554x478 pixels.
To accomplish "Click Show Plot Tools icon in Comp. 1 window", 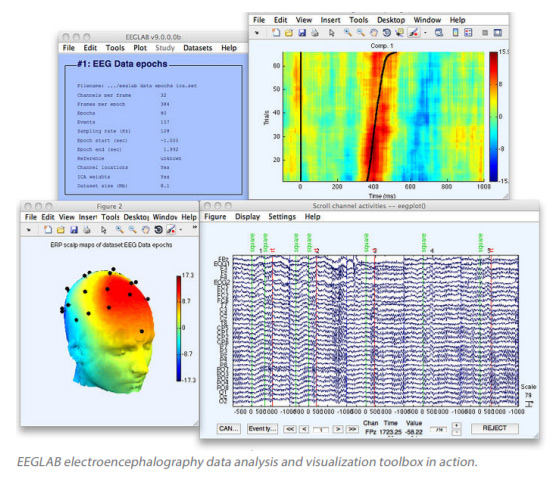I will click(x=498, y=33).
